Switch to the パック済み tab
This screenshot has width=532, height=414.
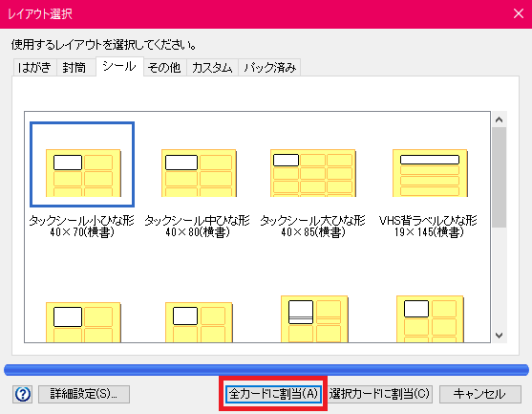tap(269, 67)
